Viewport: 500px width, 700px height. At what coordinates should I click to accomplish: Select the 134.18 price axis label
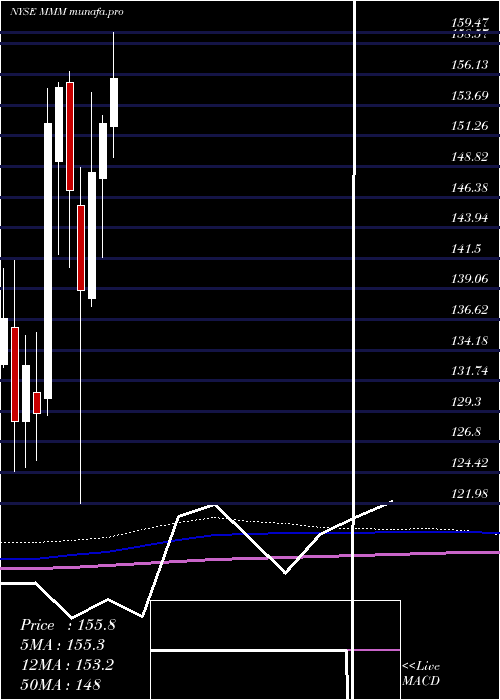click(470, 341)
